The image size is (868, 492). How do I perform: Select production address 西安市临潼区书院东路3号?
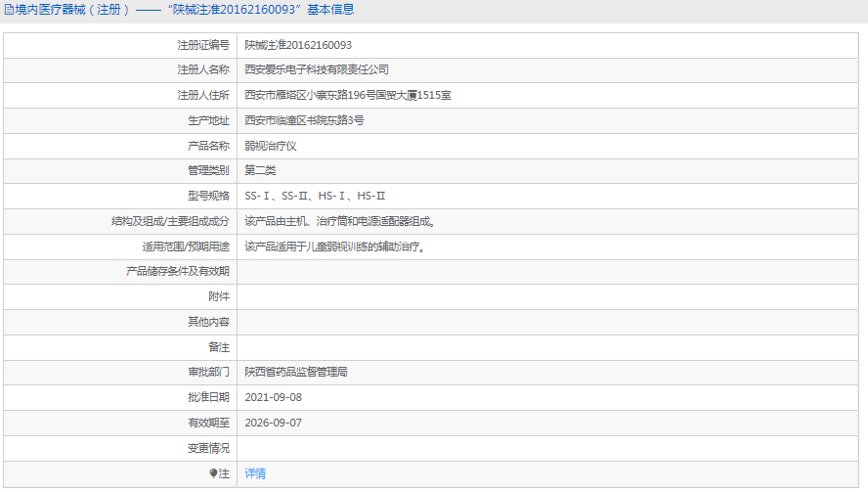coord(304,120)
